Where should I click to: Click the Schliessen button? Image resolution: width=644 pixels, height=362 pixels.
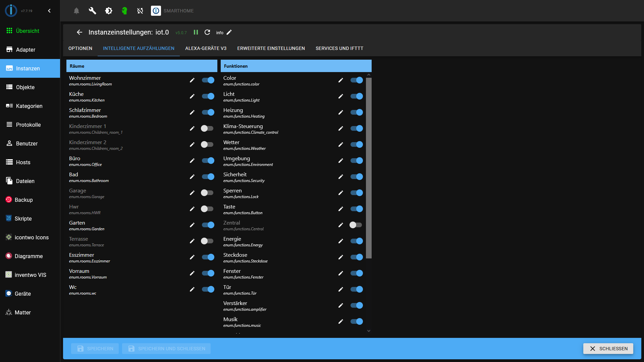(x=608, y=349)
